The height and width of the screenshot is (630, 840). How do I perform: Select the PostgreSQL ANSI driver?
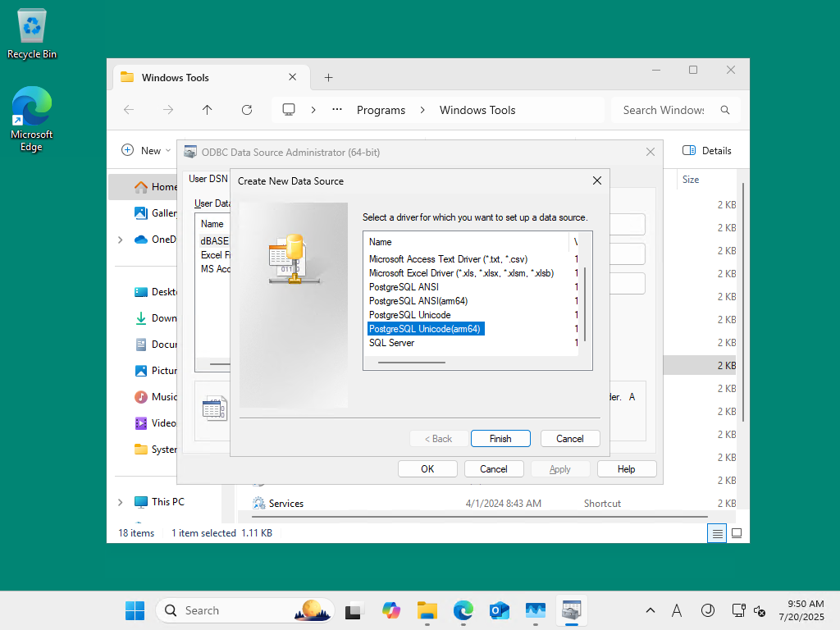tap(404, 287)
